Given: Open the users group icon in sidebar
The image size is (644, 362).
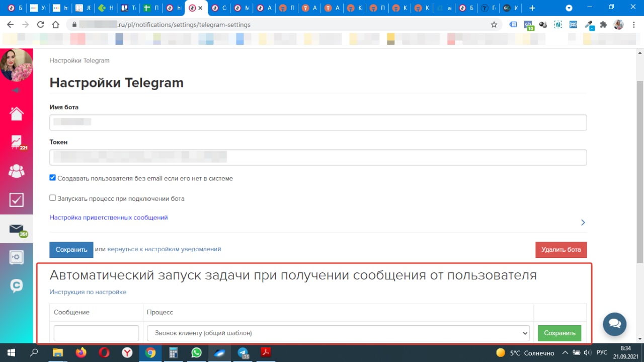Looking at the screenshot, I should click(x=17, y=171).
